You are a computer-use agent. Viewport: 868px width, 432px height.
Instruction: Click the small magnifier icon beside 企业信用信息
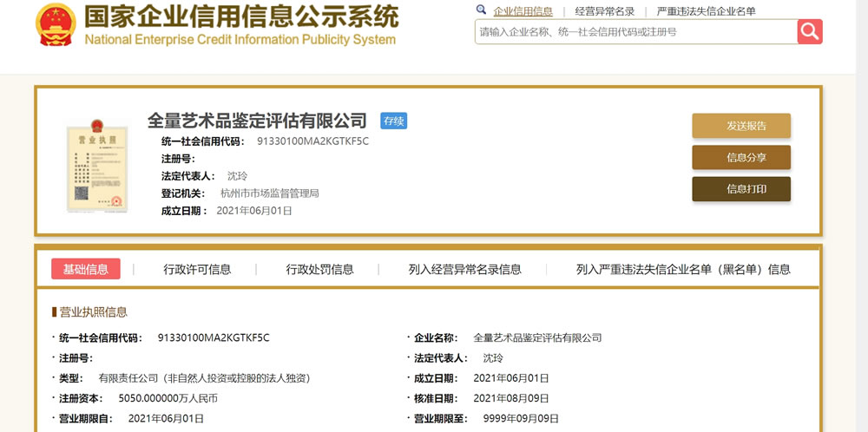[481, 10]
